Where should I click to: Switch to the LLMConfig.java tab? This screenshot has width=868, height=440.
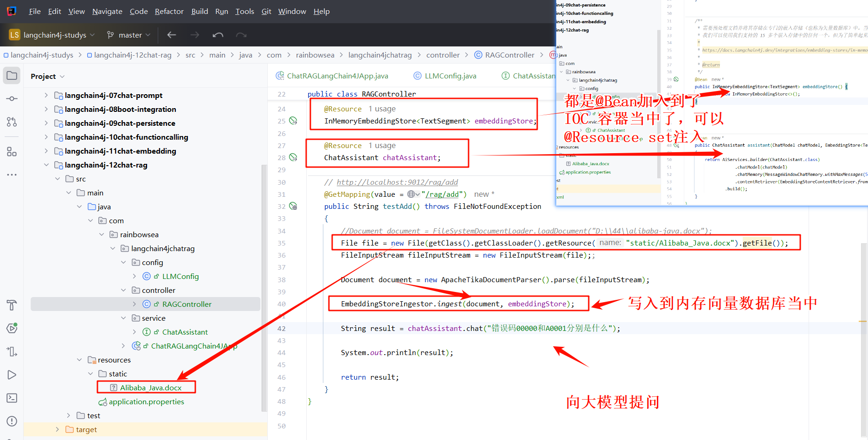pyautogui.click(x=450, y=76)
